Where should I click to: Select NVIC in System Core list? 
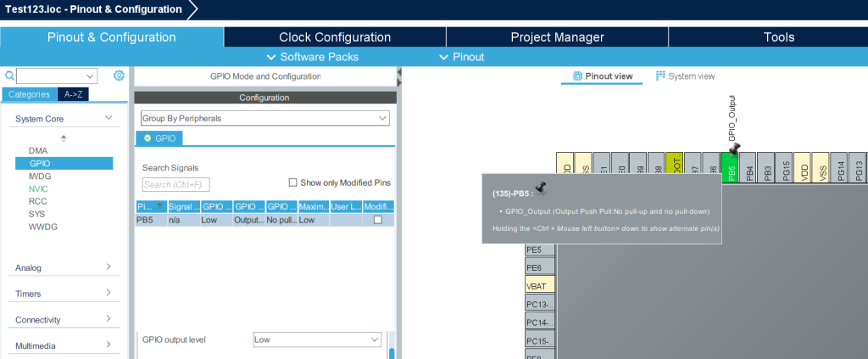[x=39, y=188]
